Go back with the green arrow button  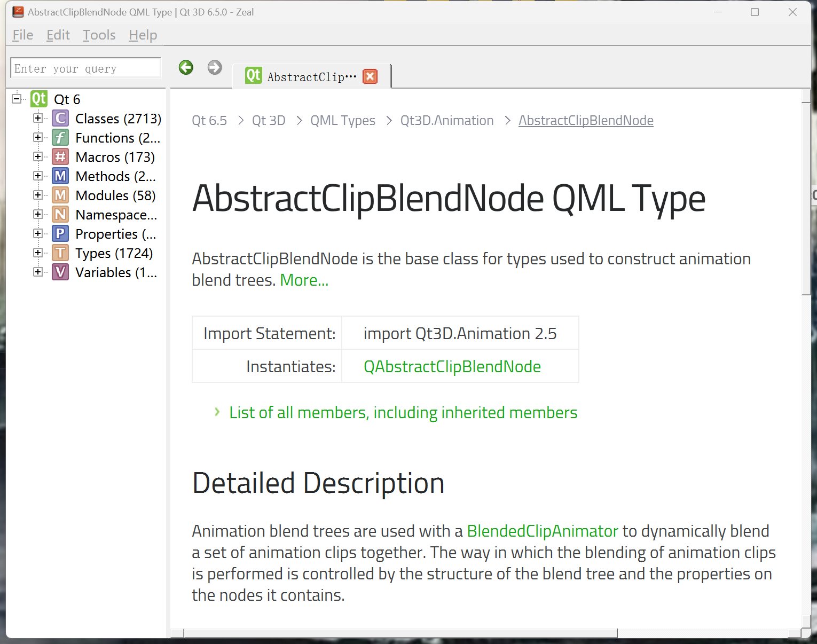186,67
